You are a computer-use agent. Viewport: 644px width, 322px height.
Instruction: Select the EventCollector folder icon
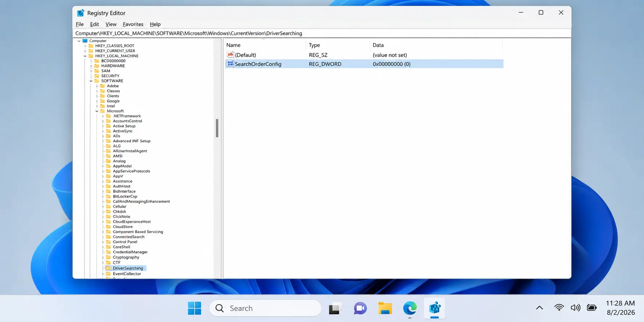108,274
